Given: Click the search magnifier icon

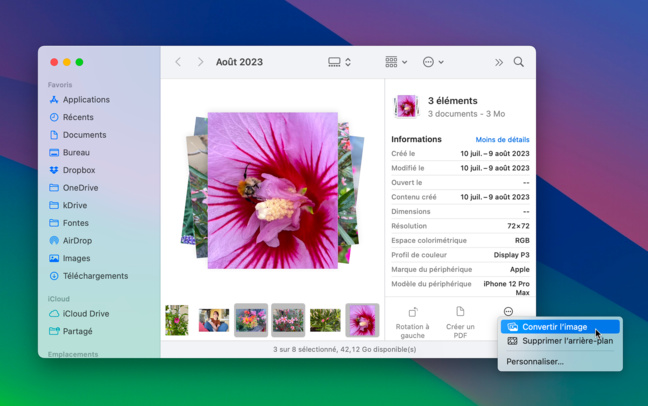Looking at the screenshot, I should tap(519, 62).
